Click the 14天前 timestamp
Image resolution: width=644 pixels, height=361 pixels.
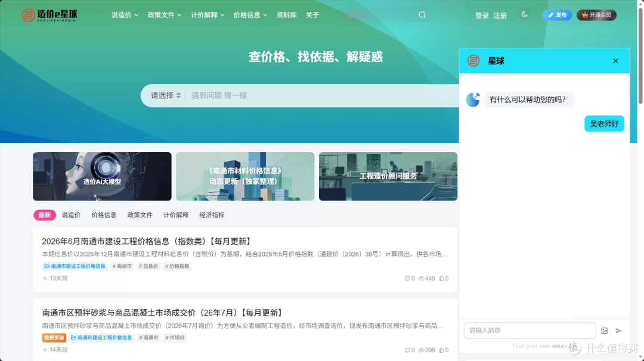(x=58, y=350)
